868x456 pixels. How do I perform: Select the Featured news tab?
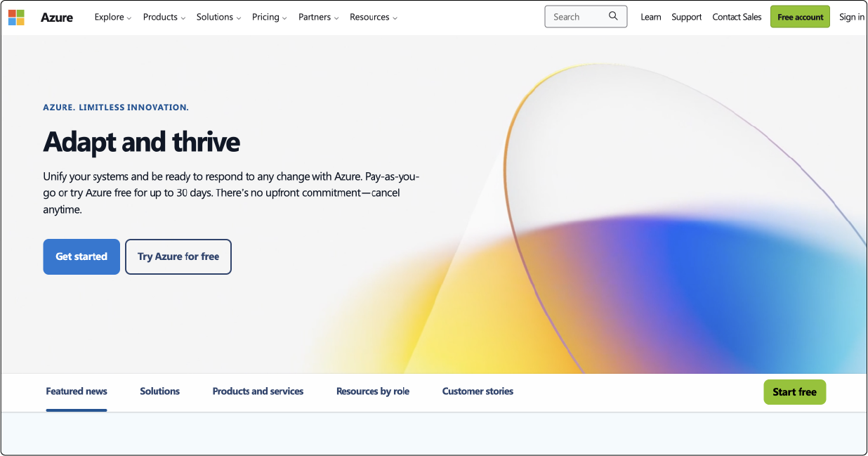point(77,391)
